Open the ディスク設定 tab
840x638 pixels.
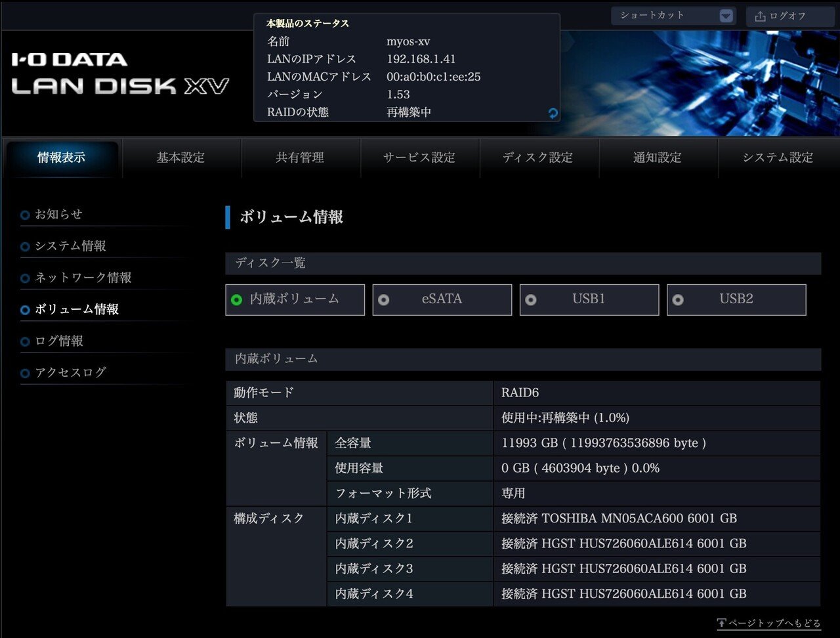[x=538, y=158]
